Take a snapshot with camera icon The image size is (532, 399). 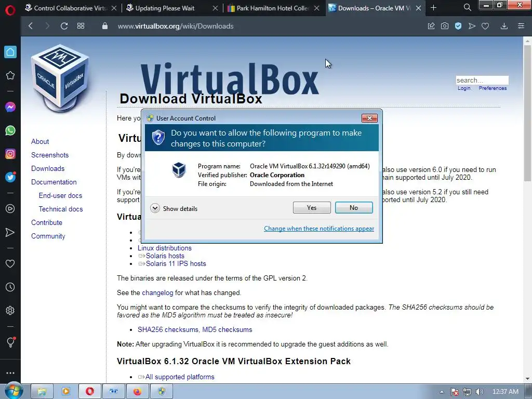[x=445, y=26]
